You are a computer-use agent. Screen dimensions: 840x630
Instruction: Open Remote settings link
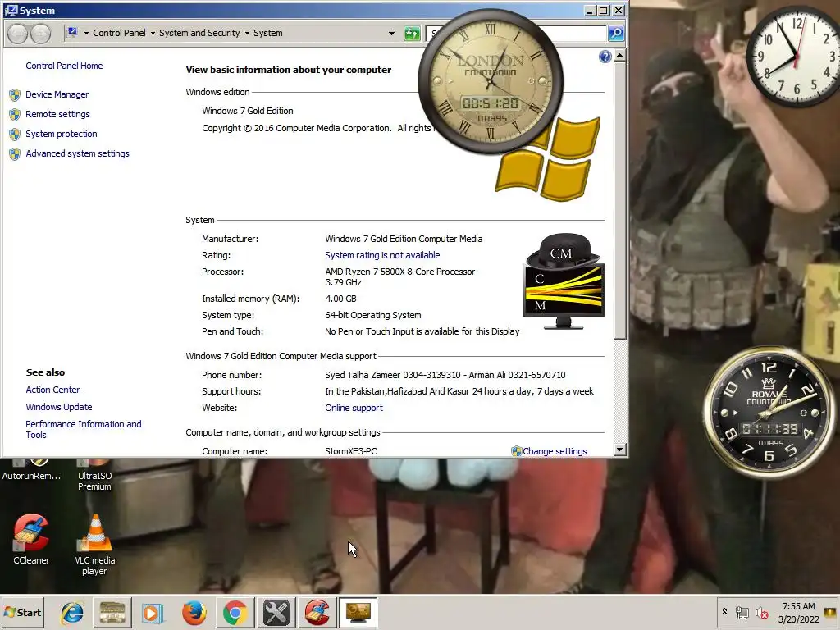pyautogui.click(x=57, y=114)
